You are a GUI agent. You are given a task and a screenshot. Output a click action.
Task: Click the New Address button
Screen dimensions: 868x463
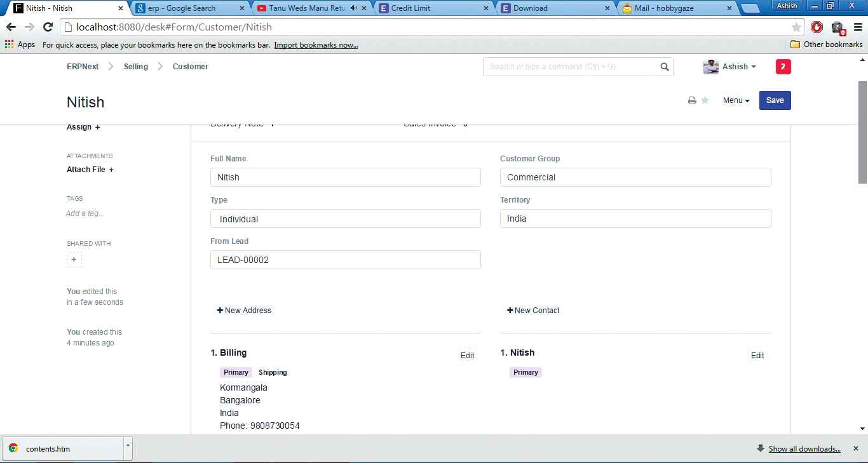click(244, 311)
